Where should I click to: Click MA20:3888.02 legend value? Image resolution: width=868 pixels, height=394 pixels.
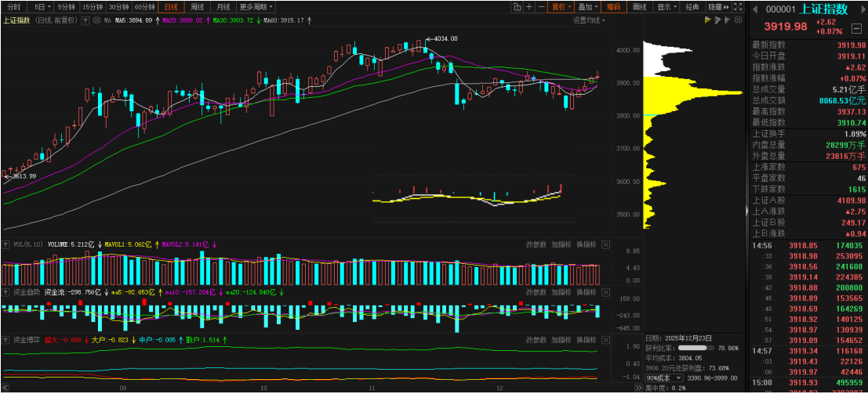pos(182,20)
